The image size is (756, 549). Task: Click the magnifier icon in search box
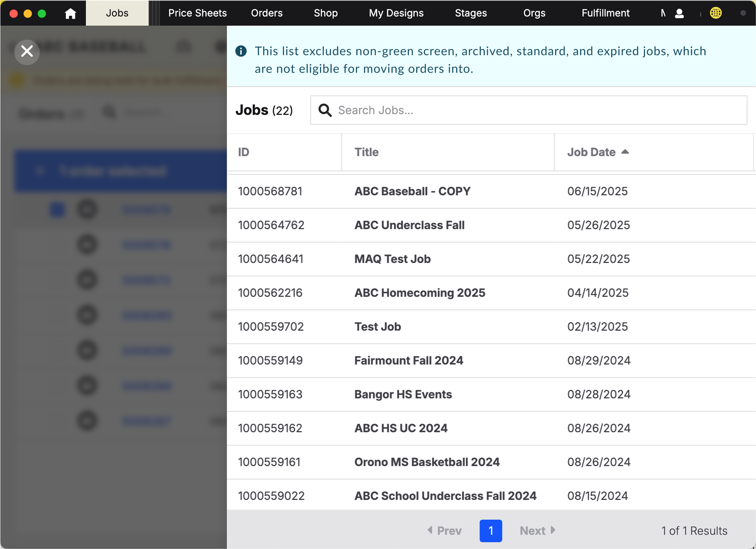pyautogui.click(x=325, y=110)
